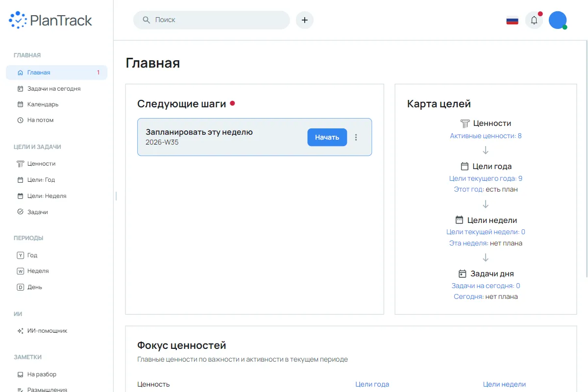Click Запланировать эту неделю card title
The image size is (588, 392).
[x=199, y=132]
